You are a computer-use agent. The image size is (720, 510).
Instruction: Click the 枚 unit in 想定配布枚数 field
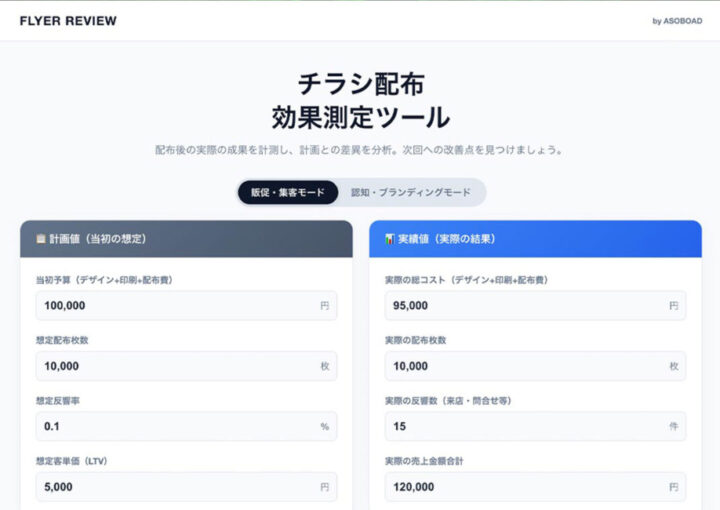pyautogui.click(x=325, y=366)
